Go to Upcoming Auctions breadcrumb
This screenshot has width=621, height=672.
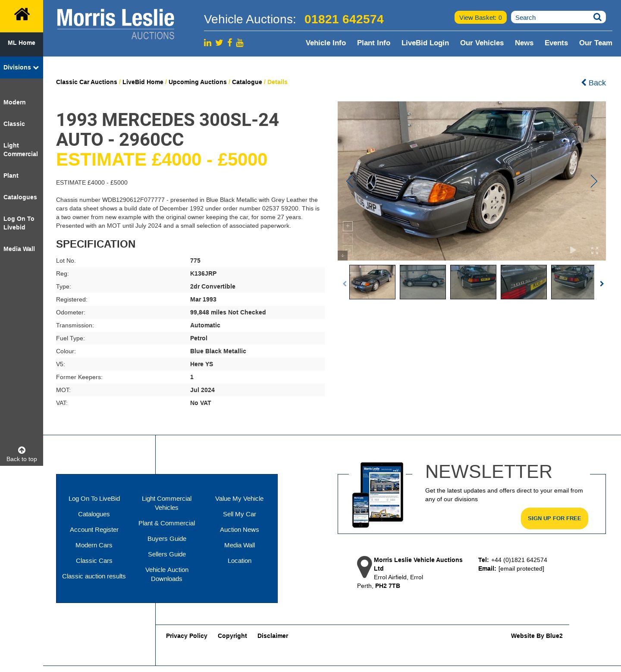coord(198,82)
